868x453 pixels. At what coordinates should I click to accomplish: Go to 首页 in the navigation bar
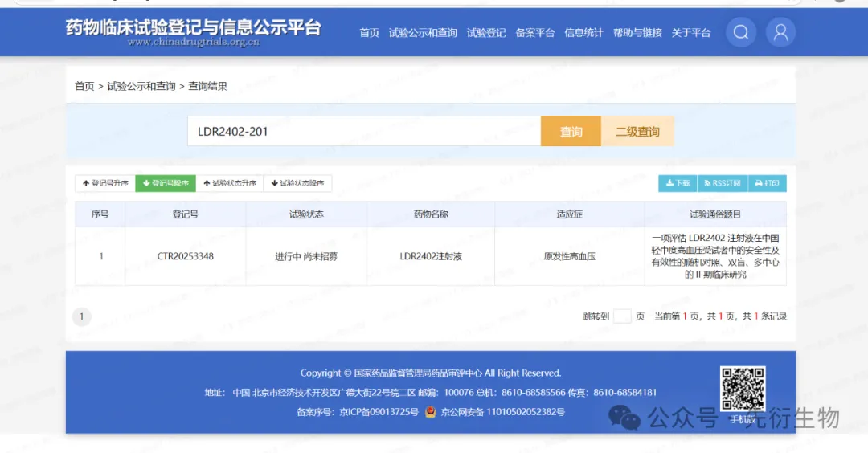click(x=369, y=33)
